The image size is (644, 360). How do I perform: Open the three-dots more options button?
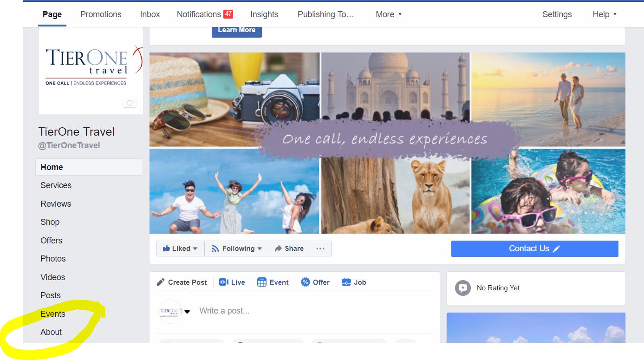coord(320,249)
